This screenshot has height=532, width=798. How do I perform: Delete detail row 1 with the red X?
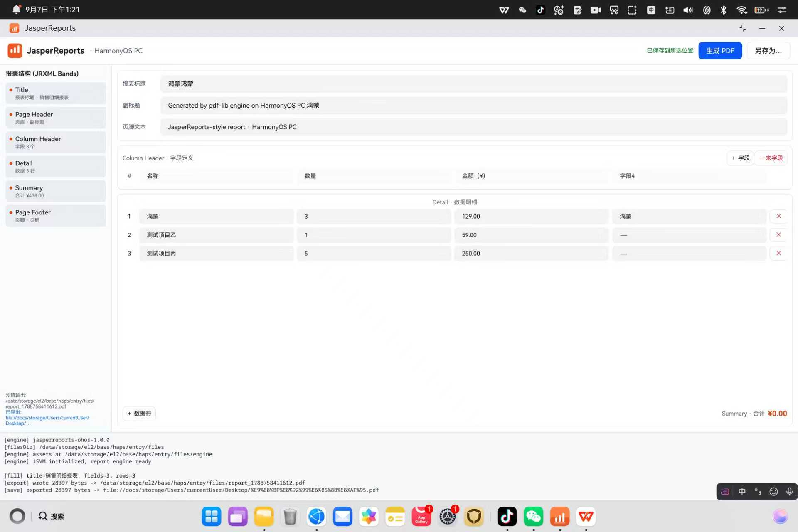[778, 216]
